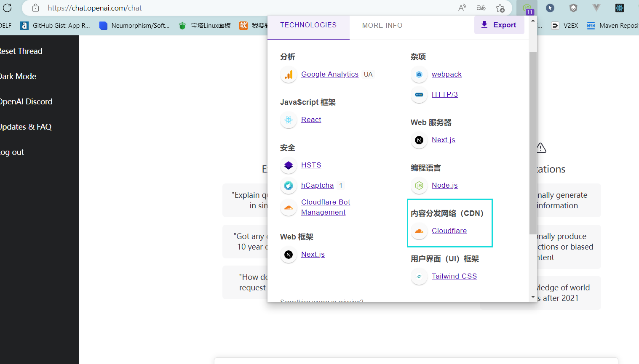Click the webpack technology icon

pos(419,74)
